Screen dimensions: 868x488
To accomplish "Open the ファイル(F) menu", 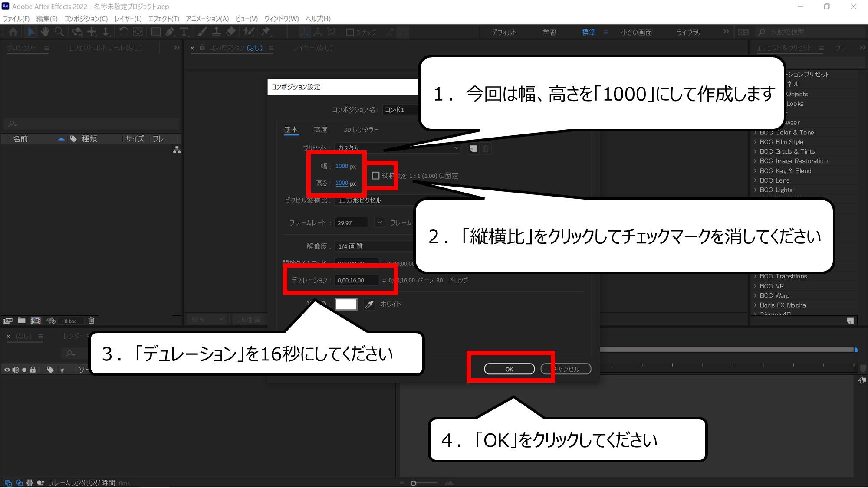I will [16, 19].
